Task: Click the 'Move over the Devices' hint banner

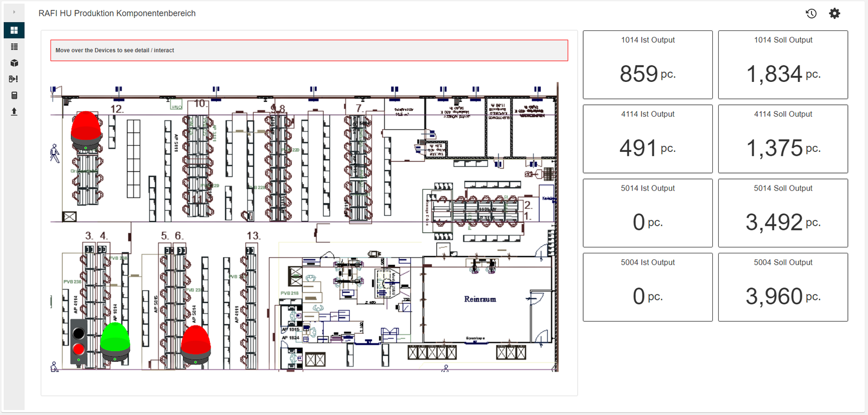Action: 309,50
